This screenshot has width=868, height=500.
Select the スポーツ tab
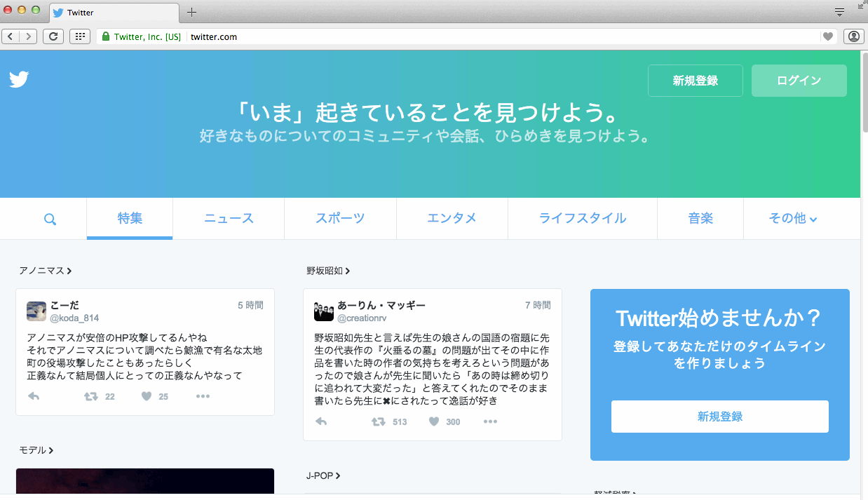pos(340,219)
